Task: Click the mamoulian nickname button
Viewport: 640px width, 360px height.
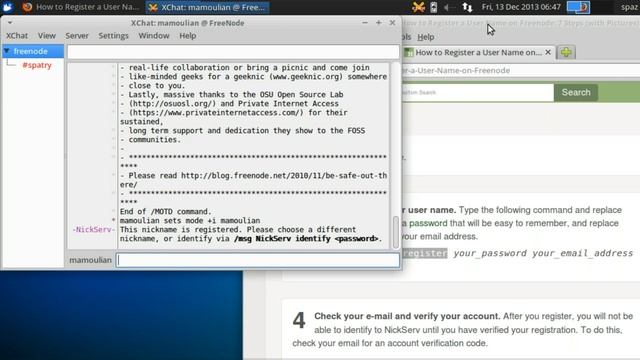Action: (90, 260)
